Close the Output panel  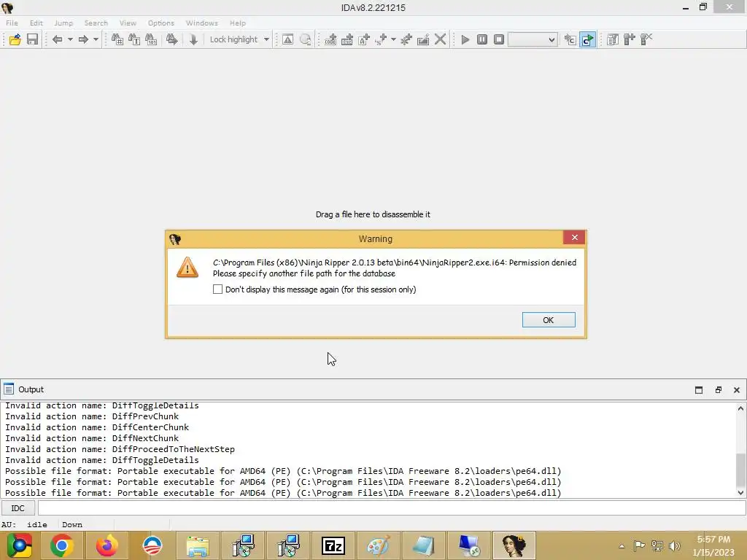[x=737, y=390]
